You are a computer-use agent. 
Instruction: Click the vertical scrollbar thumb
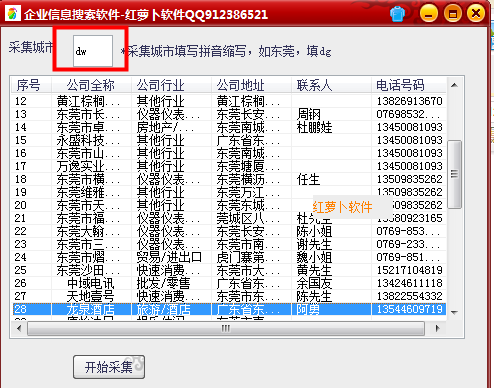point(454,174)
